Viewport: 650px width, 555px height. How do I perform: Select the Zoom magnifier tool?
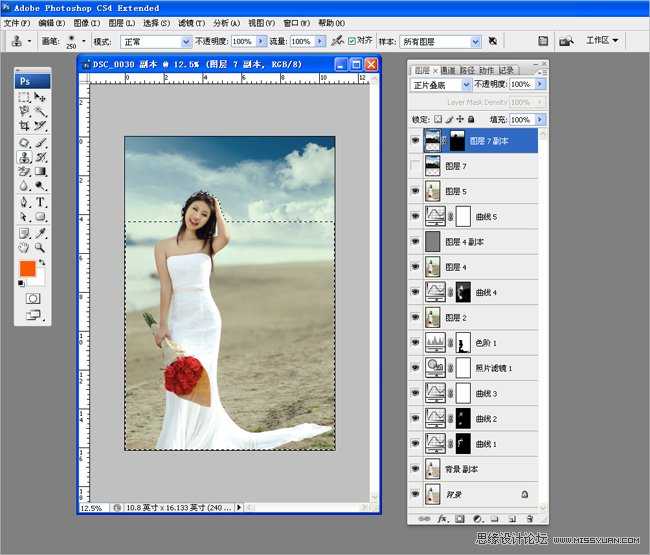[x=41, y=246]
